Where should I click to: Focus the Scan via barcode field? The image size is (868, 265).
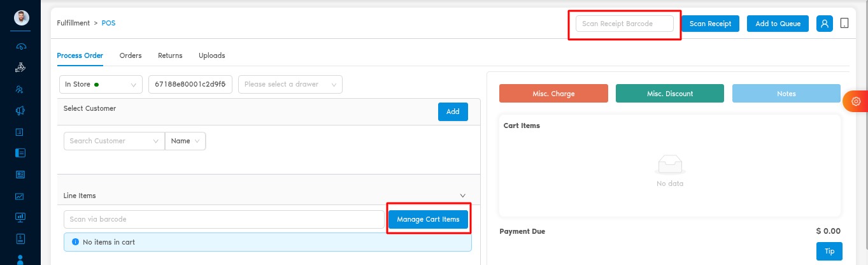(x=224, y=219)
